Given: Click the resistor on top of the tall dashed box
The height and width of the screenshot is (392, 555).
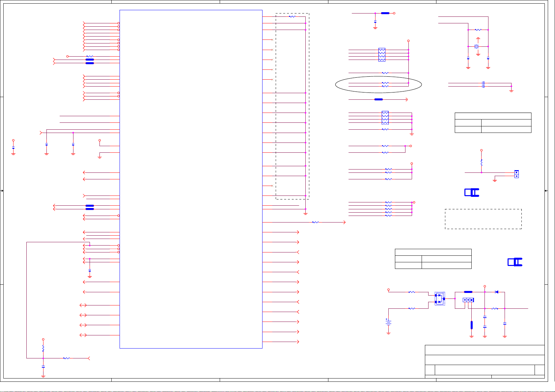Looking at the screenshot, I should [x=292, y=16].
